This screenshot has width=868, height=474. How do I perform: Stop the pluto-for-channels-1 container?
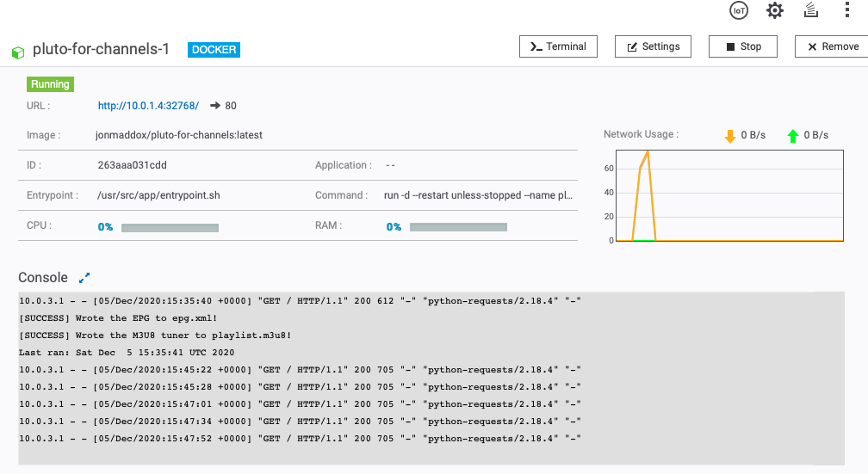point(742,46)
